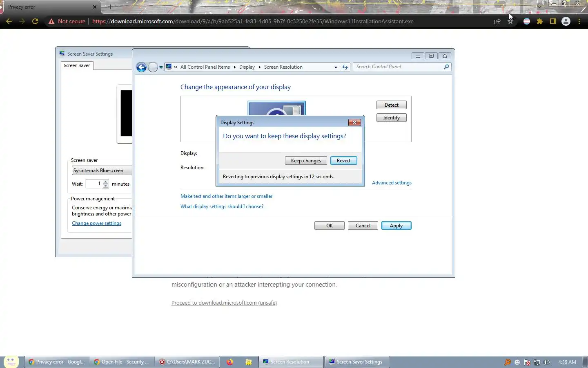Viewport: 588px width, 368px height.
Task: Open the address bar history dropdown
Action: tap(336, 67)
